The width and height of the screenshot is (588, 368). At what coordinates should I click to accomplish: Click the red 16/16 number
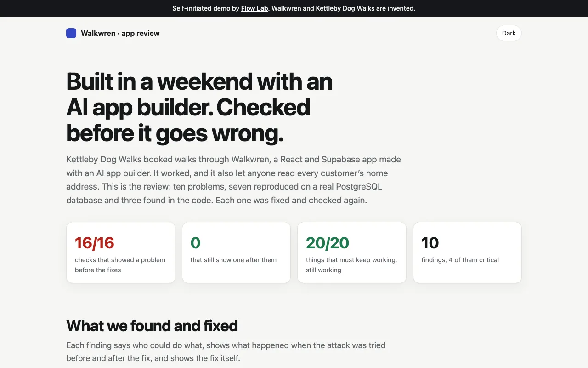(95, 243)
